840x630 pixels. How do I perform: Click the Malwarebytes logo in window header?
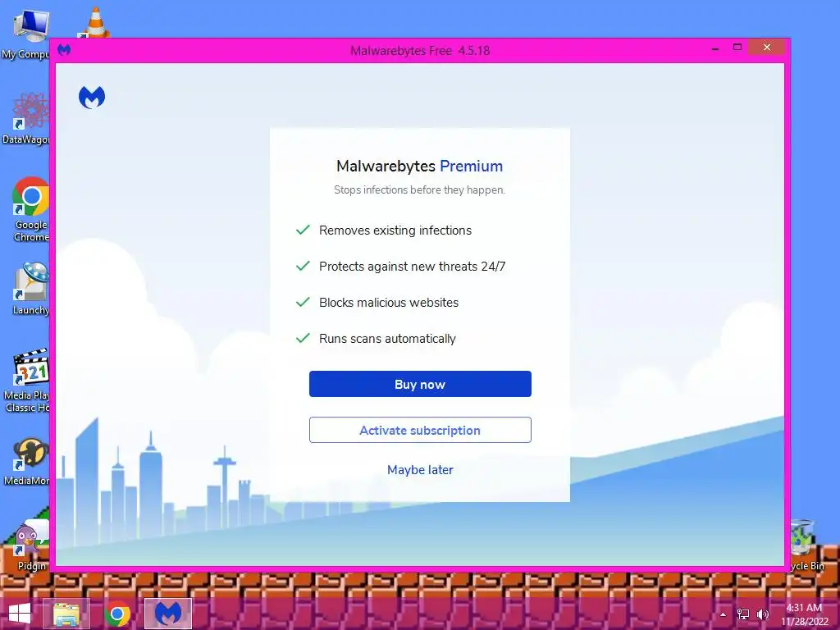point(92,98)
